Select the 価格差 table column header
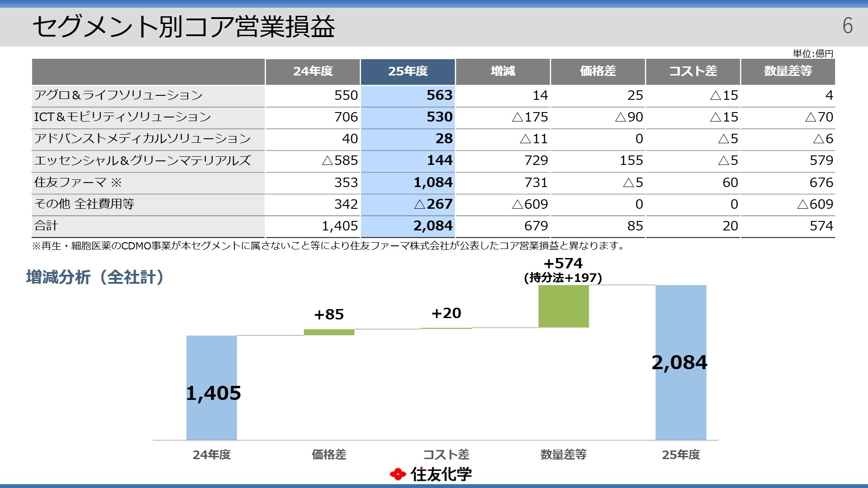The width and height of the screenshot is (868, 488). [x=598, y=71]
